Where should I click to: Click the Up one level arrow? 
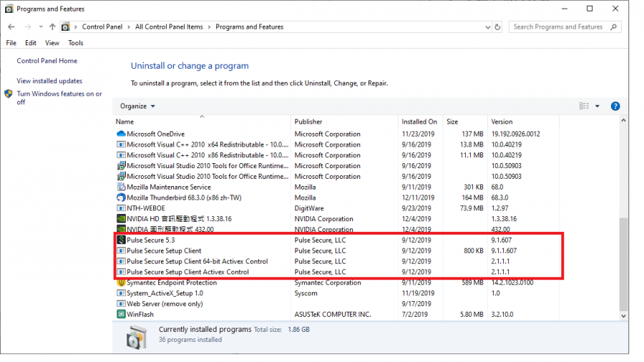click(x=52, y=27)
